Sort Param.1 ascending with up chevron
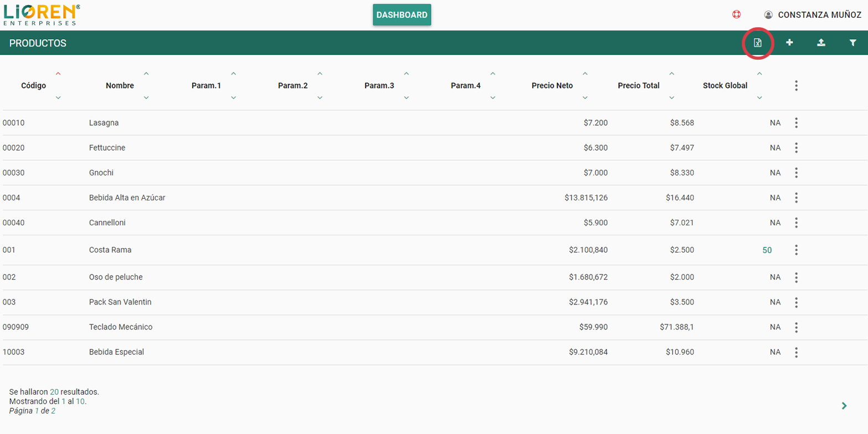 [x=233, y=74]
